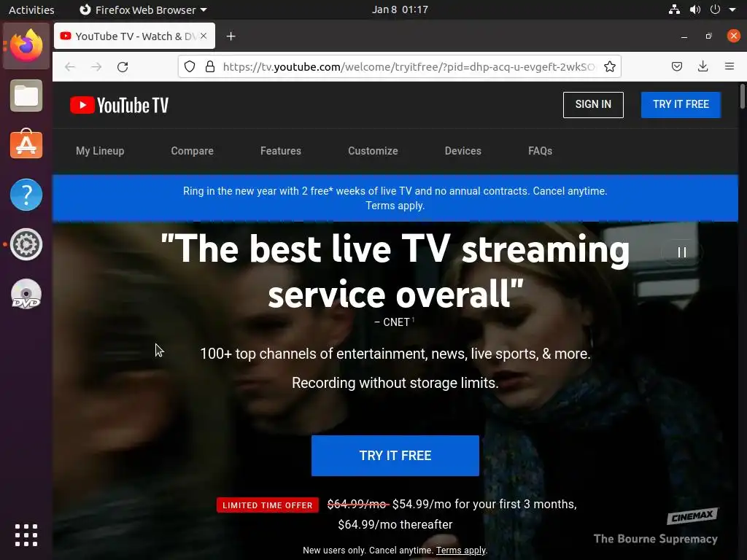The width and height of the screenshot is (747, 560).
Task: Click the $54.99/mo price text
Action: coord(422,505)
